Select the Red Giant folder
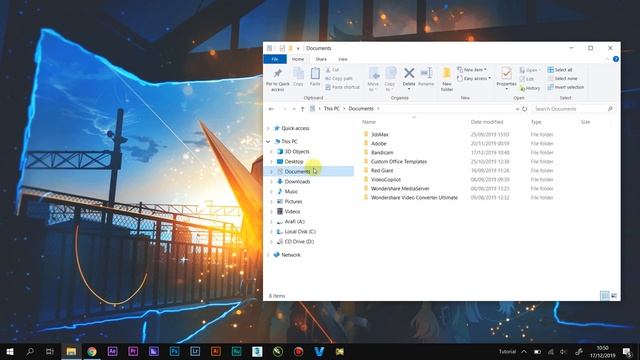 click(x=382, y=171)
